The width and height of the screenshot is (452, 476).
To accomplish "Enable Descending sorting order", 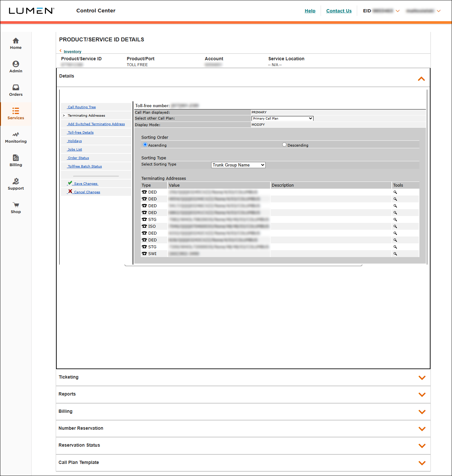I will pyautogui.click(x=284, y=144).
